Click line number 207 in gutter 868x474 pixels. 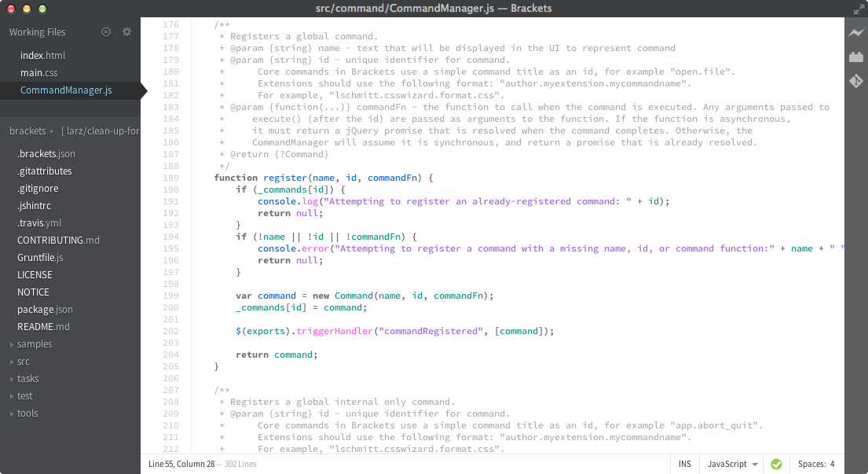[x=170, y=391]
